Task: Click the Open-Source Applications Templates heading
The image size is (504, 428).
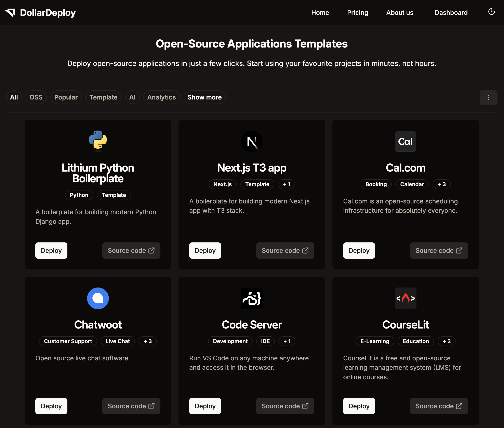Action: [x=252, y=44]
